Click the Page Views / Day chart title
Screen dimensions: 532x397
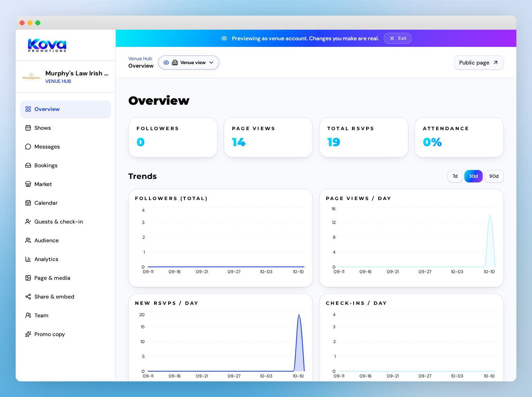(358, 198)
